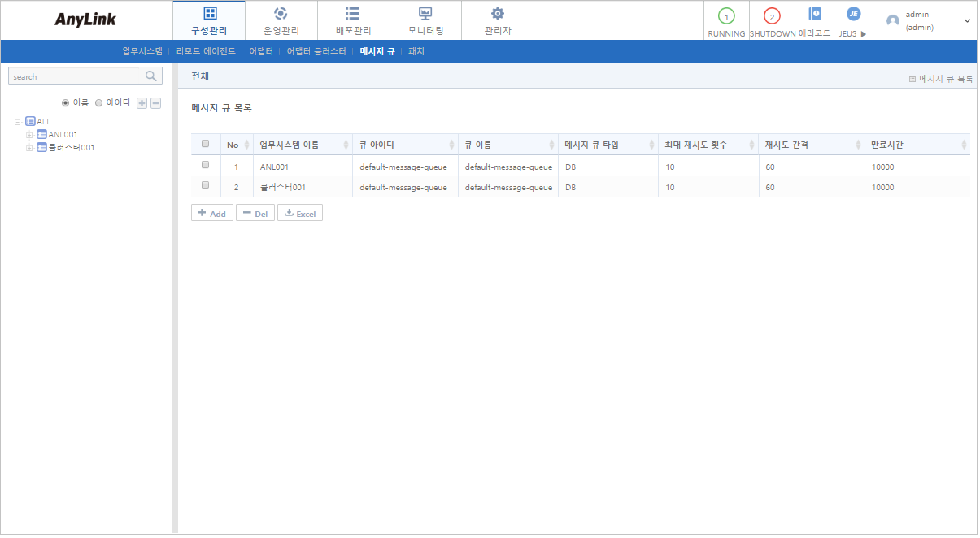Click the JEUS launcher icon

pos(853,14)
